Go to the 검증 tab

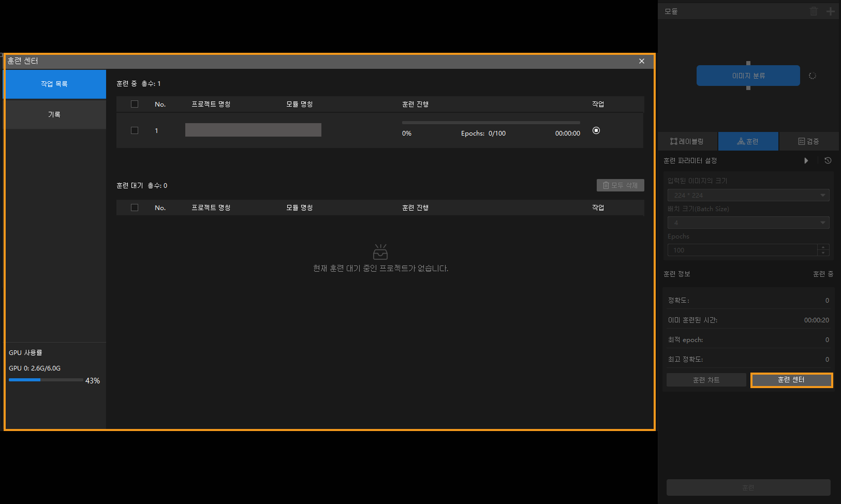pyautogui.click(x=808, y=141)
